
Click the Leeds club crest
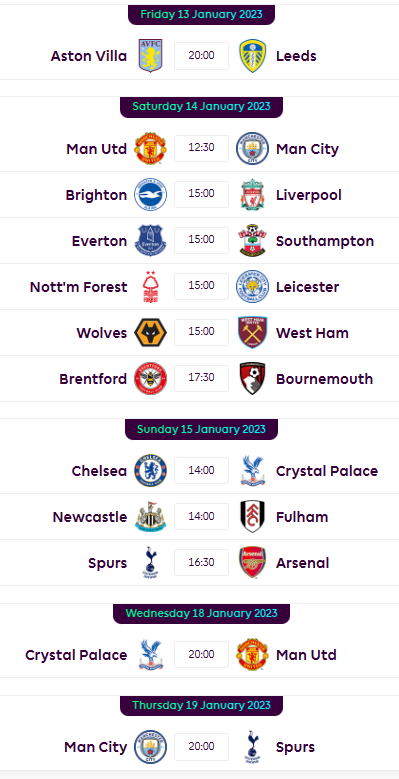coord(252,56)
